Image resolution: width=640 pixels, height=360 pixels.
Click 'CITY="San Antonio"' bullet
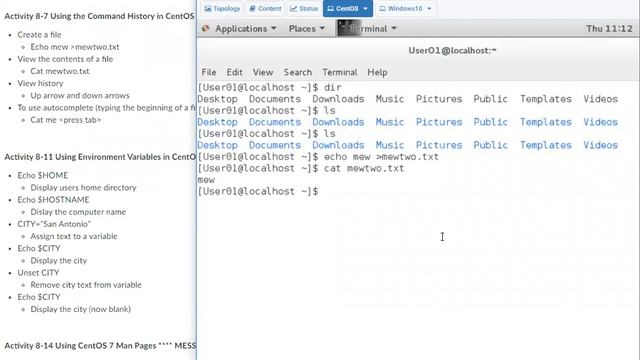(54, 224)
